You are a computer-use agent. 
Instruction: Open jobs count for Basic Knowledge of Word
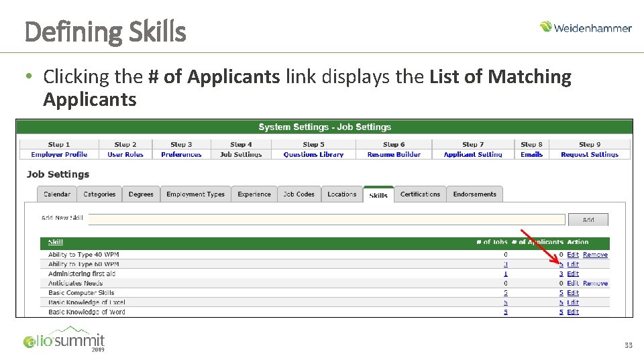pos(506,312)
